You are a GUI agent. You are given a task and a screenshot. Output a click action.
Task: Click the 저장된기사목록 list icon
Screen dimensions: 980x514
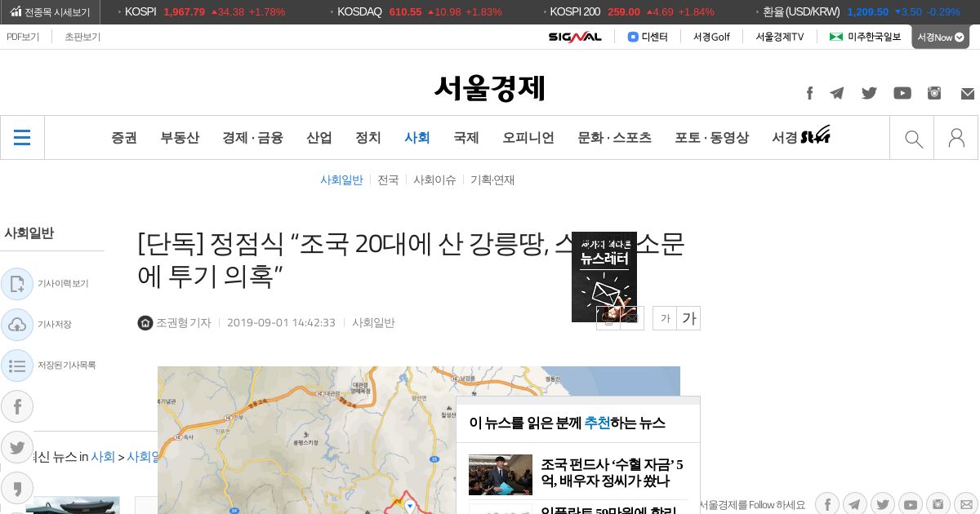coord(17,366)
